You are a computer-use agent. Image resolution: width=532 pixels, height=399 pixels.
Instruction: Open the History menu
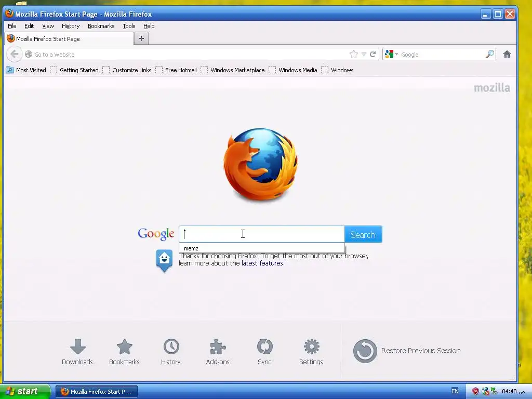pyautogui.click(x=71, y=26)
